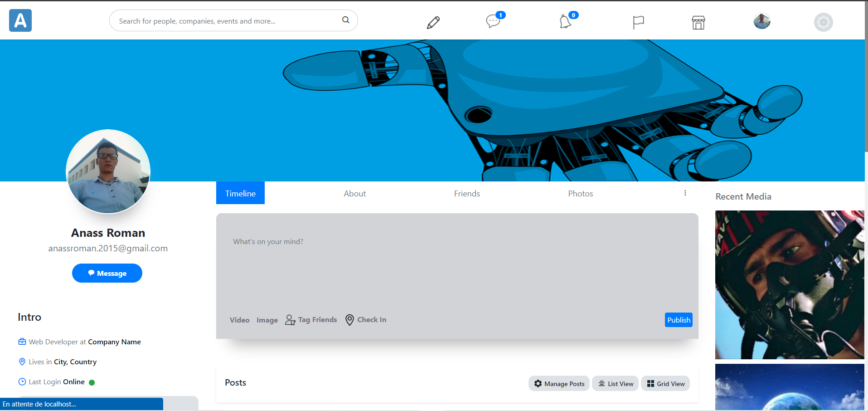Open the About tab
The width and height of the screenshot is (868, 411).
click(x=354, y=194)
